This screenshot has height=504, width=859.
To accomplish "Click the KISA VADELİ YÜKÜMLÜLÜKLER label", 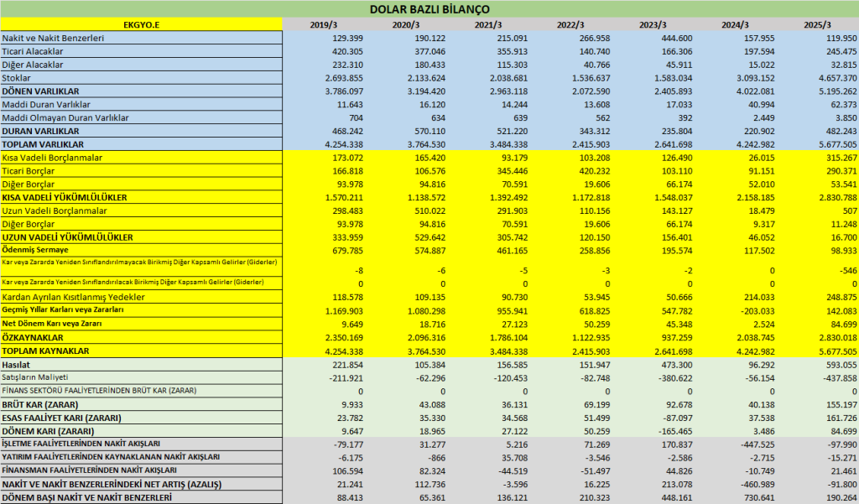I will [x=64, y=197].
